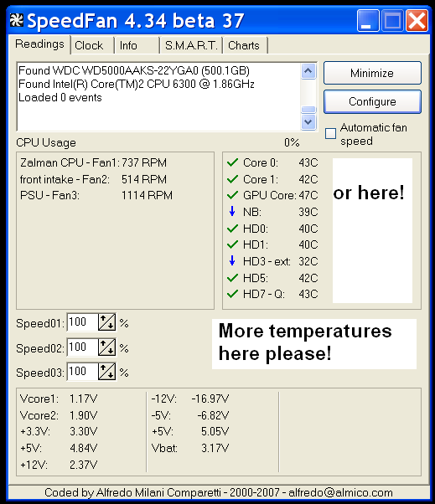Click the Speed02 up/down spinner arrows
Viewport: 435px width, 504px height.
click(x=106, y=347)
